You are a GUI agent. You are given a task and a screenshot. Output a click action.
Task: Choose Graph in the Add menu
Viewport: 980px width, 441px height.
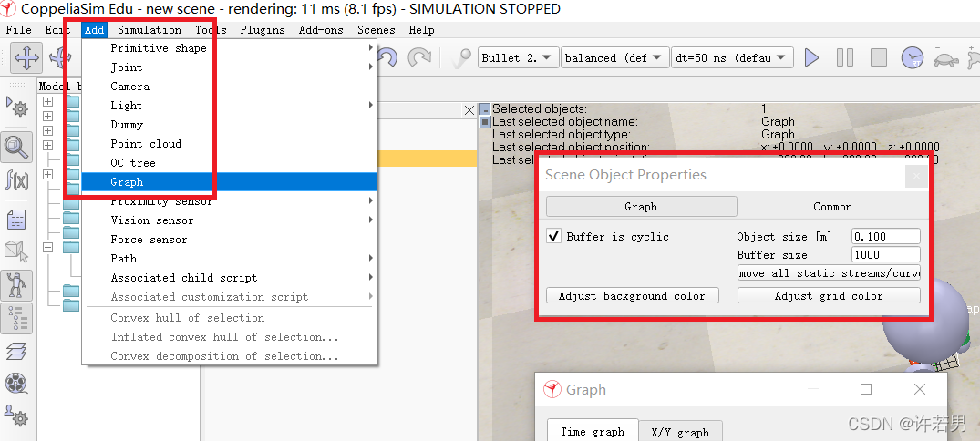(x=230, y=182)
